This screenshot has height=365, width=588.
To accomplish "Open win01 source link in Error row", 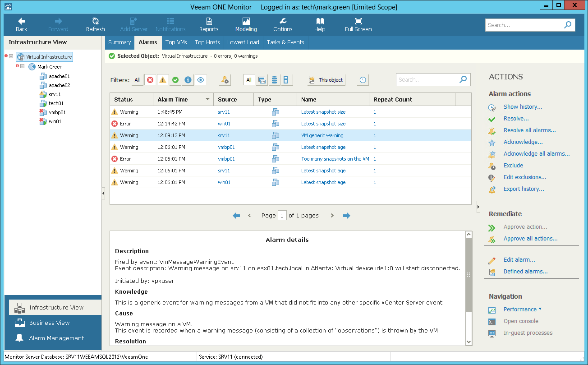I will [x=224, y=124].
